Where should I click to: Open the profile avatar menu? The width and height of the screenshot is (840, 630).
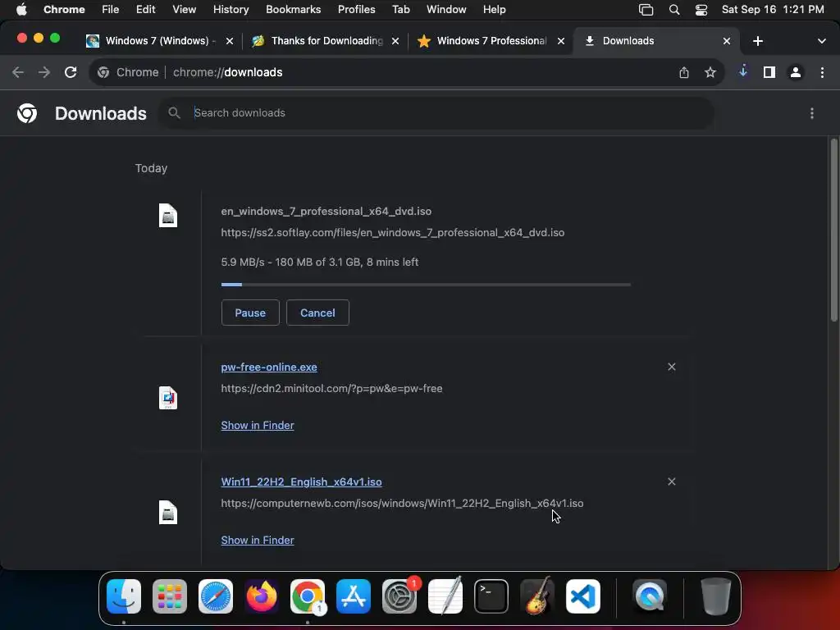click(x=796, y=72)
